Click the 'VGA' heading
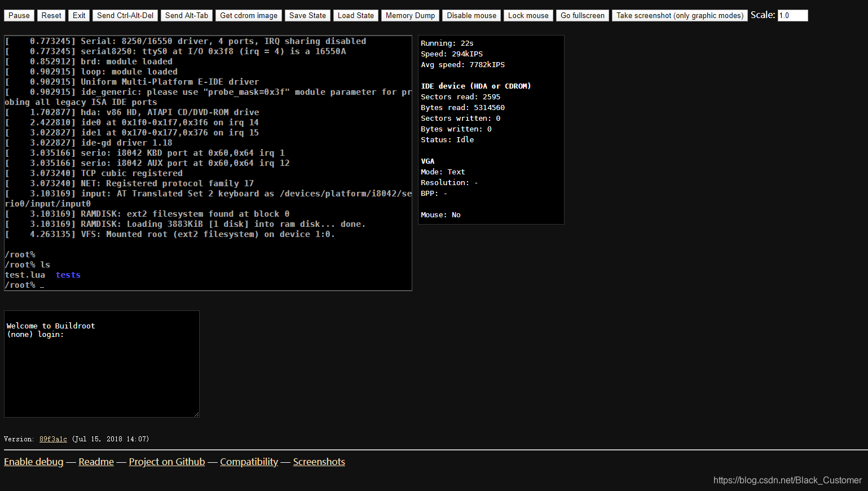The height and width of the screenshot is (491, 868). pos(428,161)
